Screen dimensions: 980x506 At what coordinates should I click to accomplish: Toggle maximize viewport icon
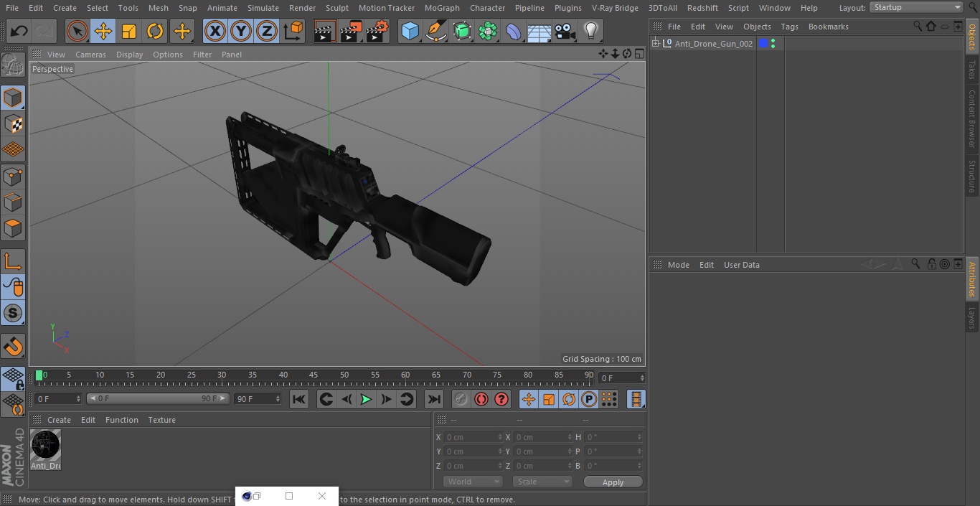tap(639, 54)
